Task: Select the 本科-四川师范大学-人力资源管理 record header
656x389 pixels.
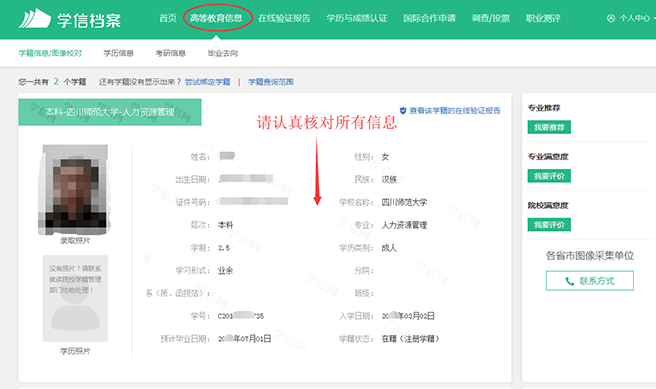Action: click(110, 112)
